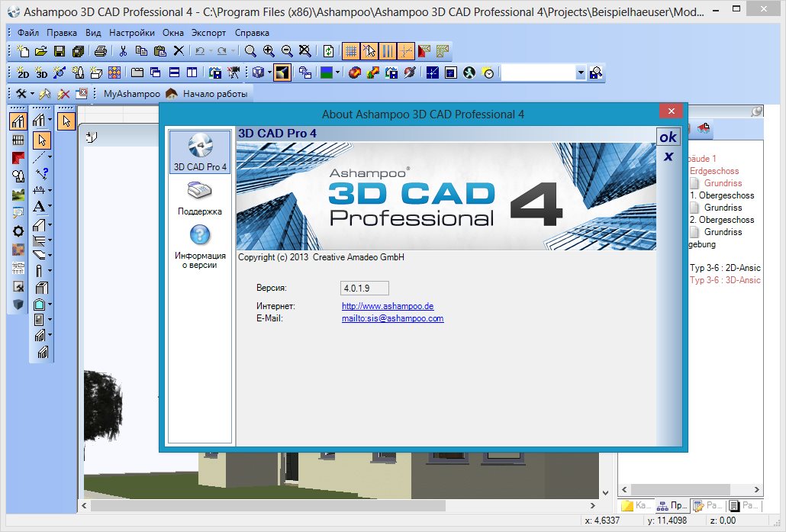Open Поддержка section in About dialog
Image resolution: width=786 pixels, height=532 pixels.
point(199,198)
